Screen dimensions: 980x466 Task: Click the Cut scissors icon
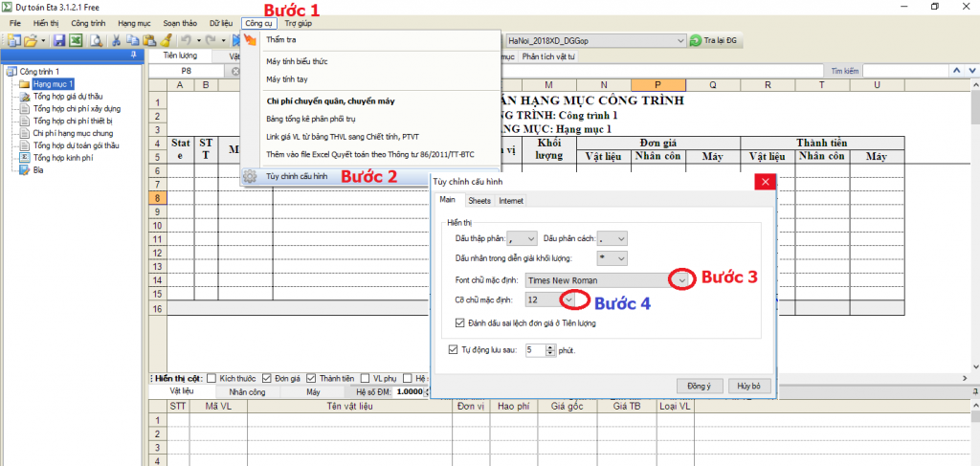117,41
